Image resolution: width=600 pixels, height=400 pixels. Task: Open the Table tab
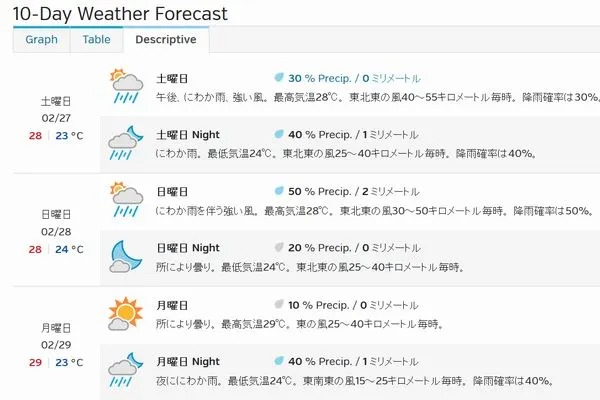[96, 40]
